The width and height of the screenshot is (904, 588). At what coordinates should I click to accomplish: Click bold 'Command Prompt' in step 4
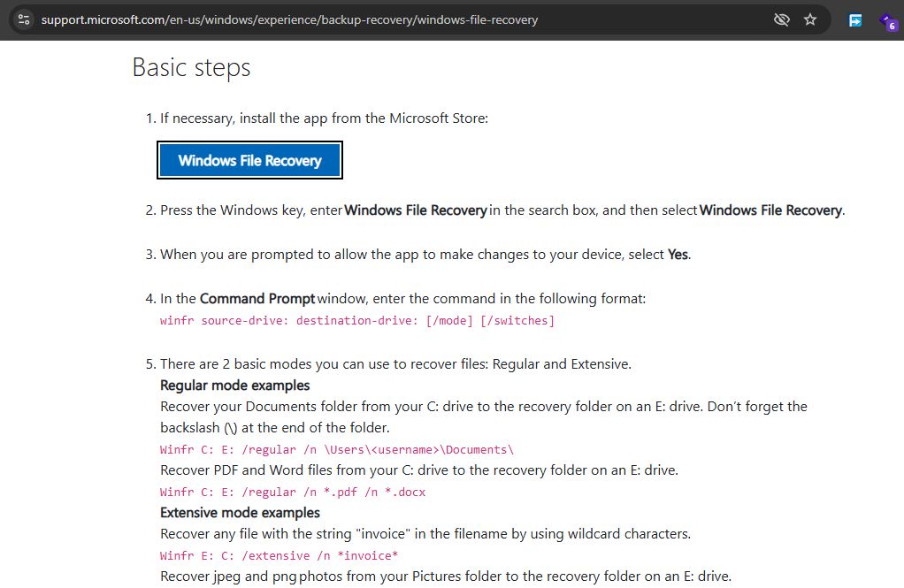tap(257, 299)
